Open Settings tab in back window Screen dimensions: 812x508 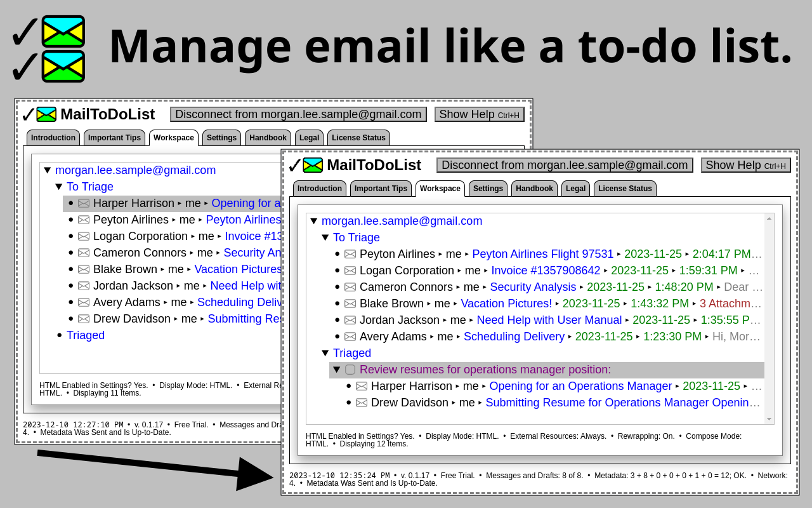(x=221, y=138)
